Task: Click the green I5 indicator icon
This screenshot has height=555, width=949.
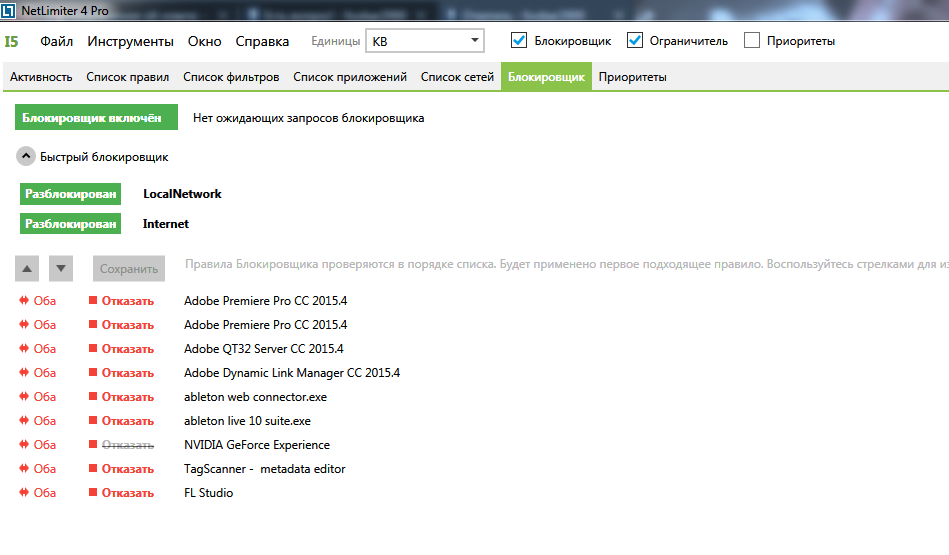Action: tap(11, 42)
